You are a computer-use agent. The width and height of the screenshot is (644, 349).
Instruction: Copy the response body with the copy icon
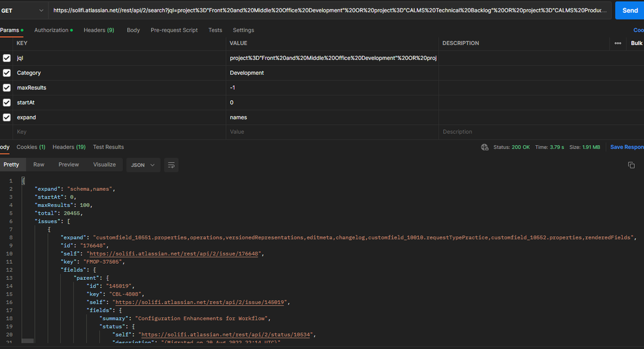point(631,165)
